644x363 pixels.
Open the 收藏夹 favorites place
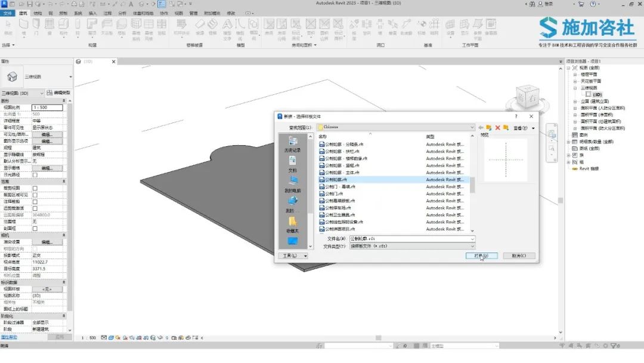coord(292,225)
